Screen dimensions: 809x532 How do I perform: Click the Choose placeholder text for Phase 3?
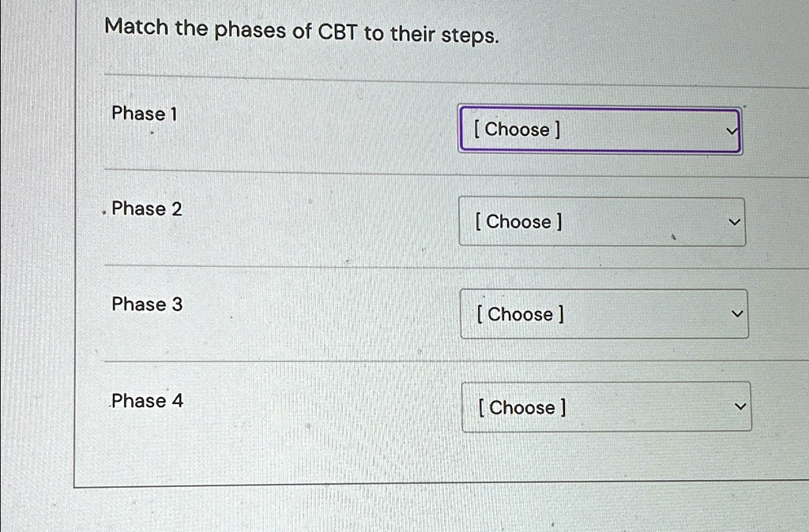pyautogui.click(x=521, y=314)
